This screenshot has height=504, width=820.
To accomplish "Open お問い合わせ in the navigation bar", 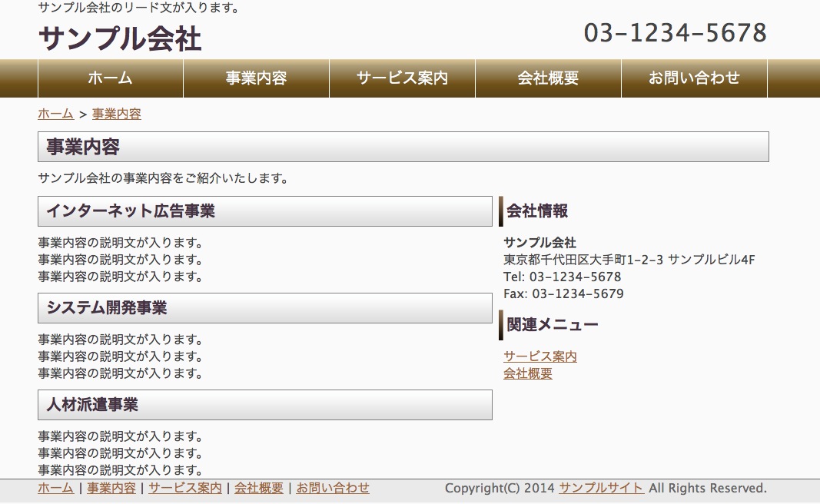I will [694, 78].
